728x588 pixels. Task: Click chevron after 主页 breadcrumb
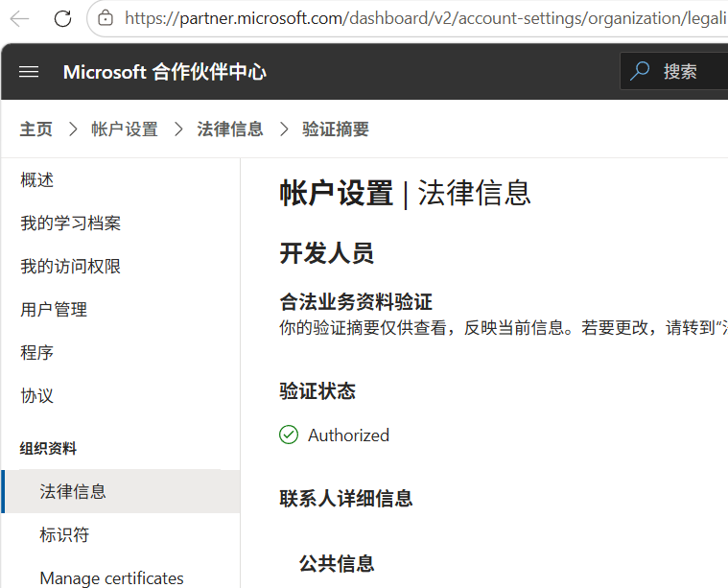click(x=73, y=129)
